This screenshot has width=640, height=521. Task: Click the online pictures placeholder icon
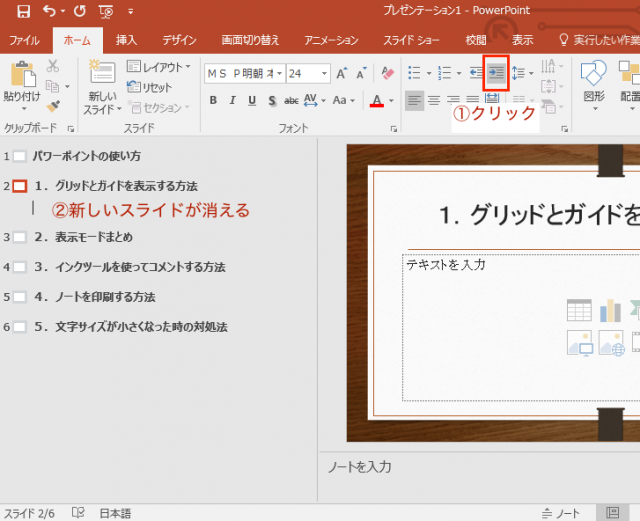pyautogui.click(x=610, y=343)
